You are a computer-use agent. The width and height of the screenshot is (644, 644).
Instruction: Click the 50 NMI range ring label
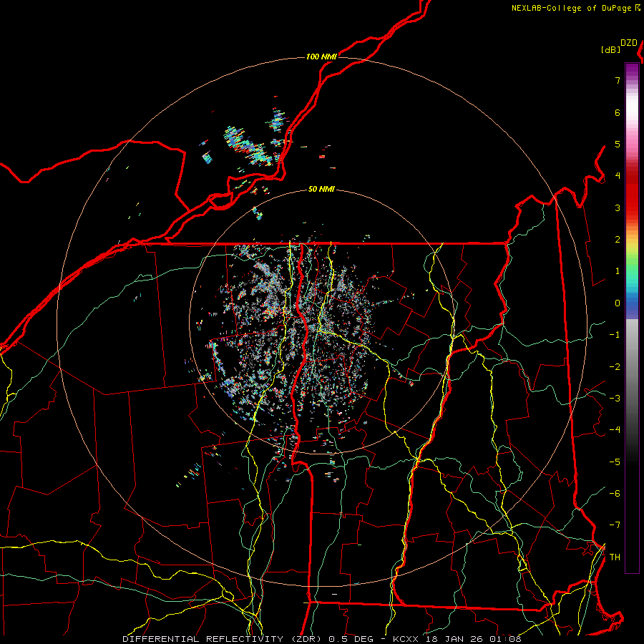321,189
